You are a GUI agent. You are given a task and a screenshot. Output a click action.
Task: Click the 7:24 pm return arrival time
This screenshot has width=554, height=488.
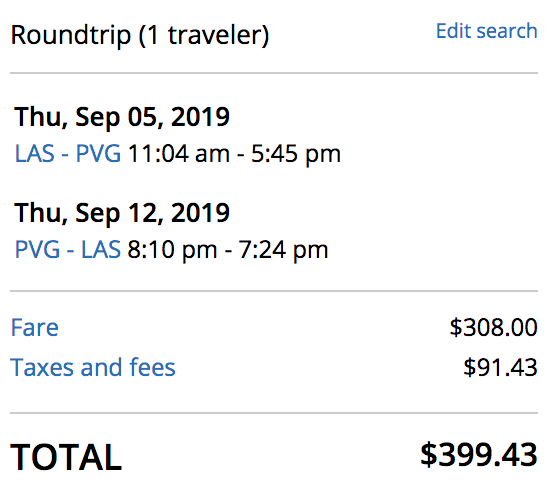(283, 250)
